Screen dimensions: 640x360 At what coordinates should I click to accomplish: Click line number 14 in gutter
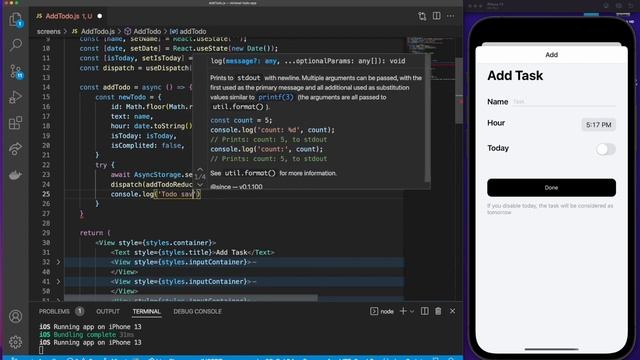click(x=46, y=87)
